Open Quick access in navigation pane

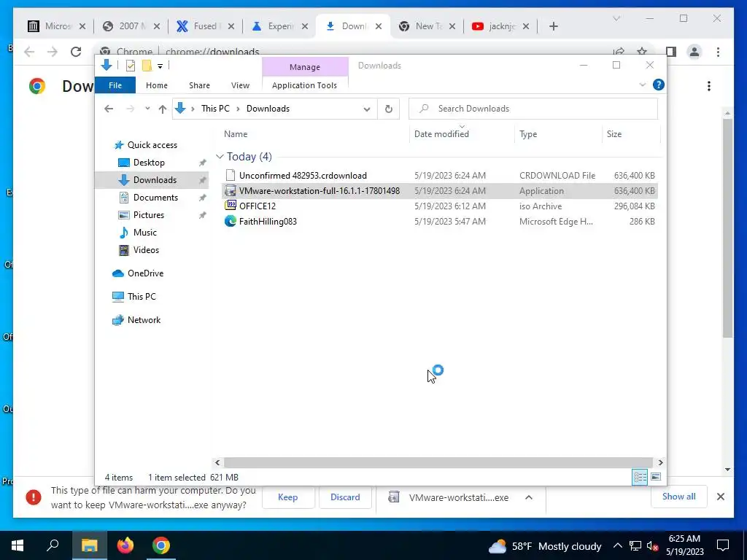(152, 145)
